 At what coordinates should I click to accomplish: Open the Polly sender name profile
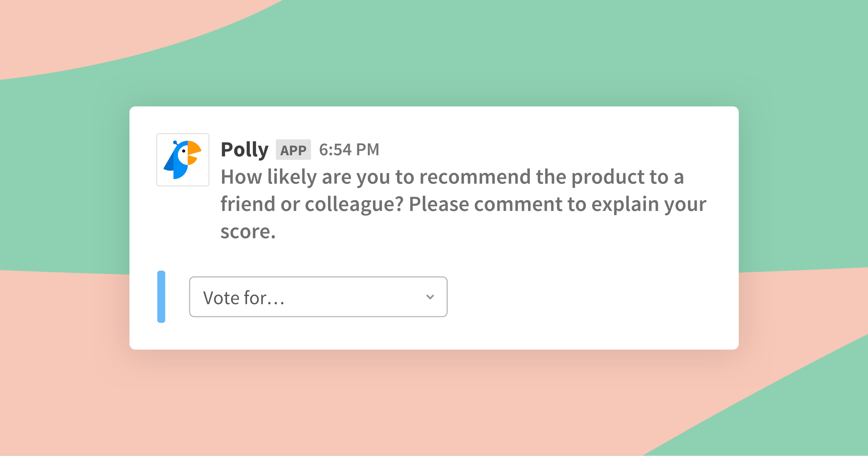244,150
